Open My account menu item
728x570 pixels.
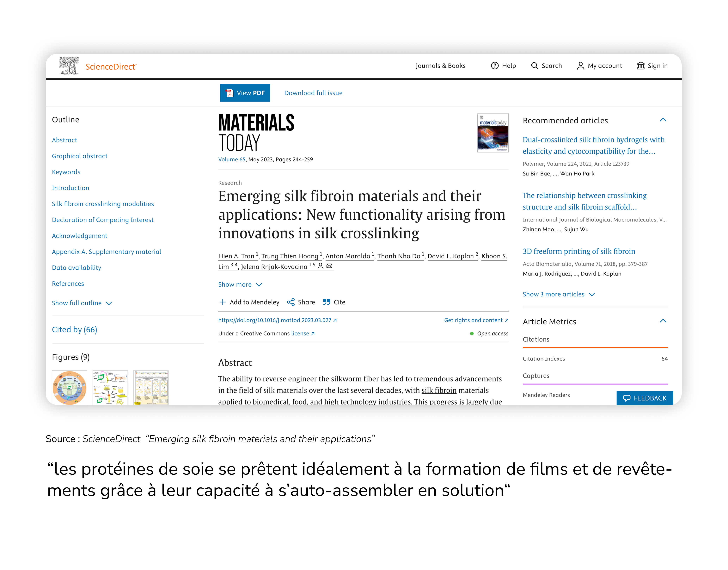599,66
